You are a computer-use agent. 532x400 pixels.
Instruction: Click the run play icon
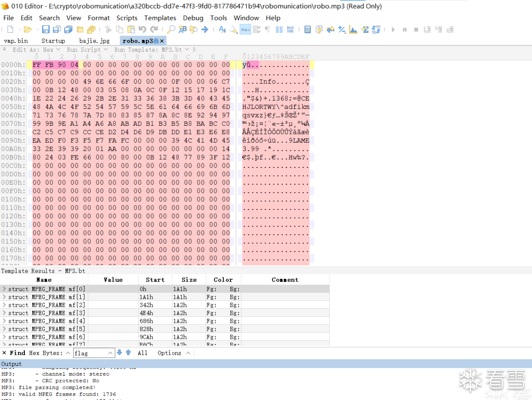point(393,30)
